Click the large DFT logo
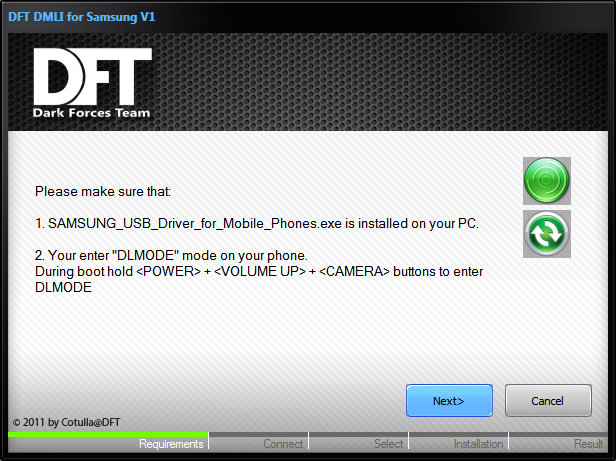This screenshot has width=616, height=461. coord(93,76)
